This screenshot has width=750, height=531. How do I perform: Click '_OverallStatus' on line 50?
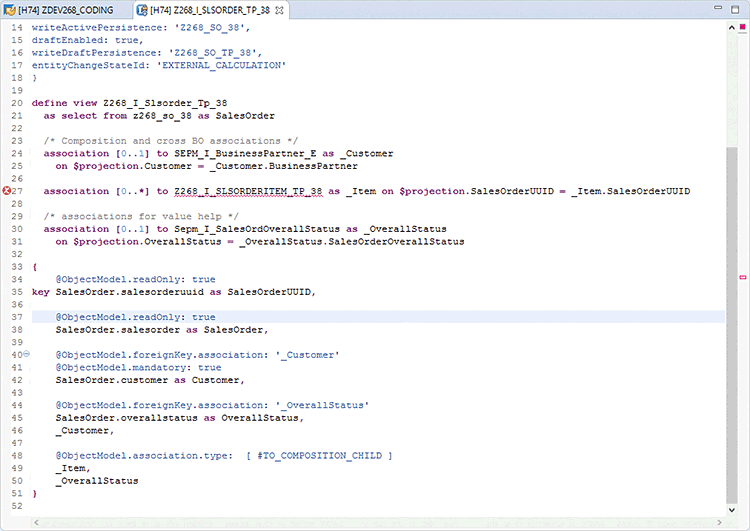coord(97,481)
